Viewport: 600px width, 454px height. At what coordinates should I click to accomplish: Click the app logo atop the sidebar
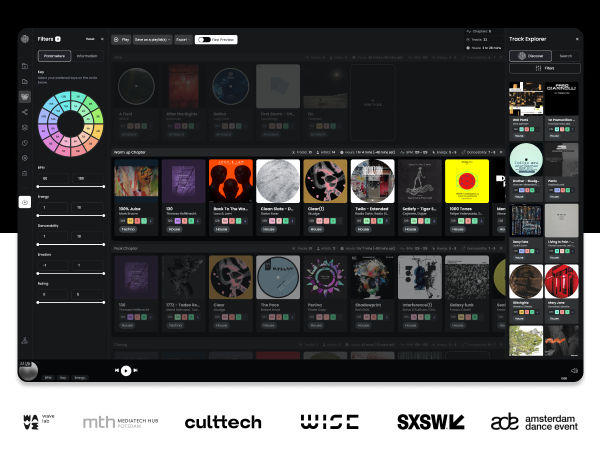pyautogui.click(x=25, y=39)
